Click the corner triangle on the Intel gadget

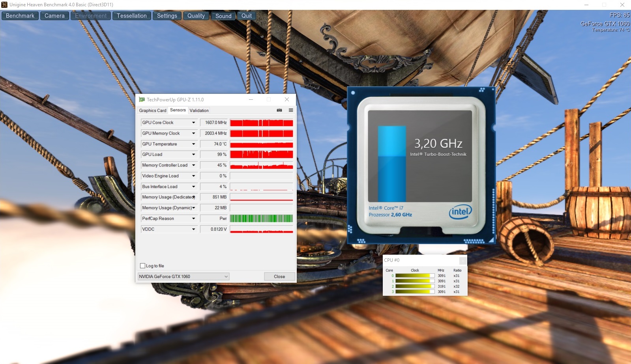tap(491, 239)
